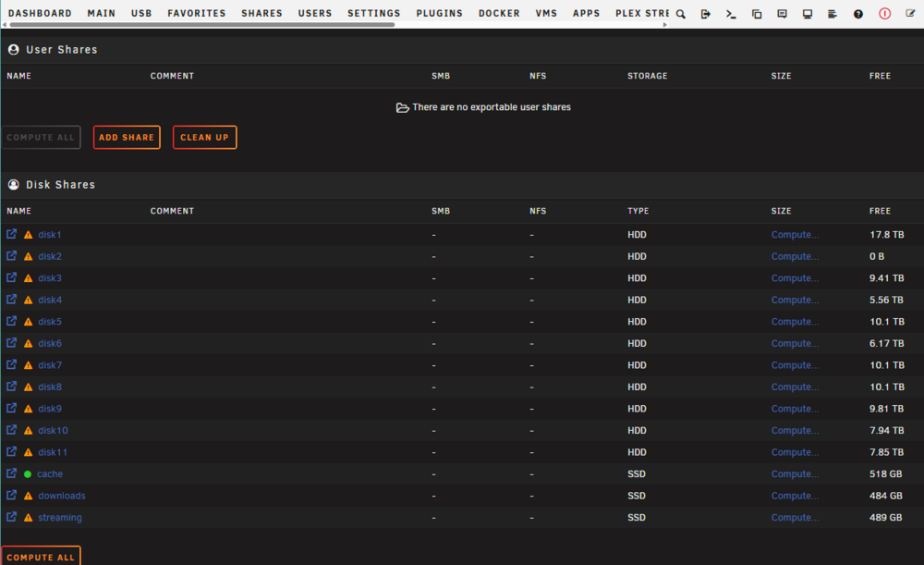The height and width of the screenshot is (565, 924).
Task: Open the disk7 share link
Action: click(x=50, y=365)
